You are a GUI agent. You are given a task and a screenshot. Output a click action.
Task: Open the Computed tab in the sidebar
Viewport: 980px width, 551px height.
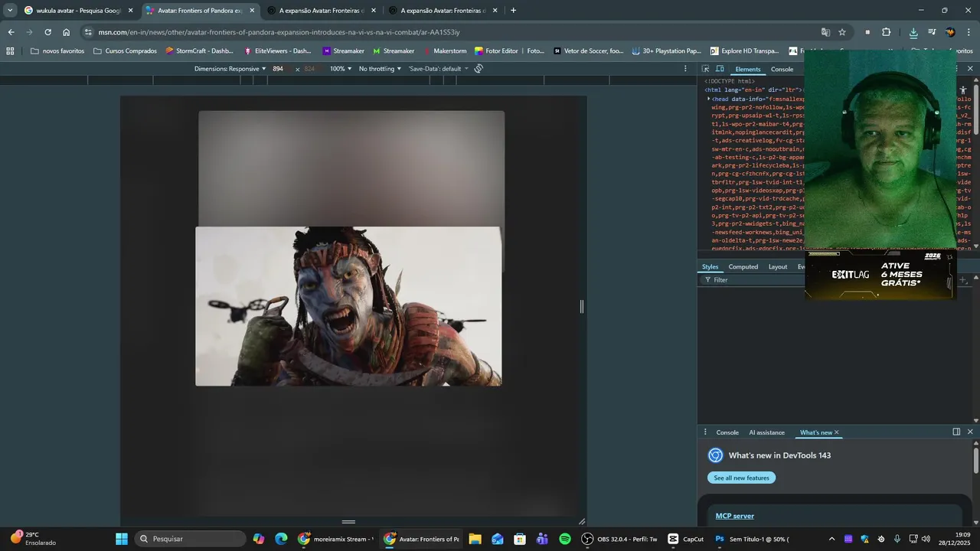(x=743, y=267)
